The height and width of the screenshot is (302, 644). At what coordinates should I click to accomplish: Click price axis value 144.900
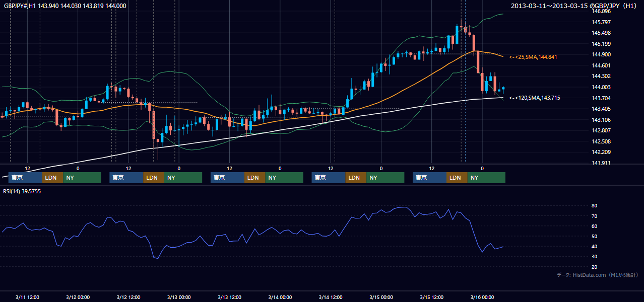pyautogui.click(x=602, y=54)
